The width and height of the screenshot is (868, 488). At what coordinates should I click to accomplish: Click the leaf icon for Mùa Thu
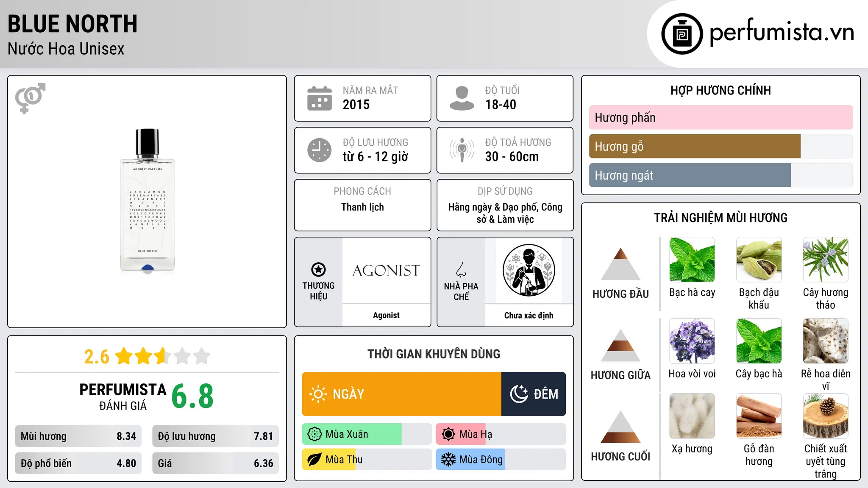click(x=314, y=460)
